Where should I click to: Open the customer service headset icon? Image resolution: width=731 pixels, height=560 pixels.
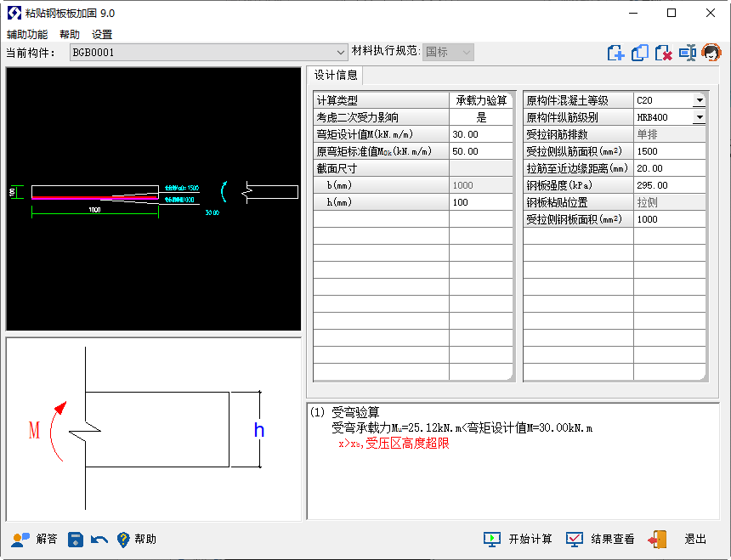(711, 53)
